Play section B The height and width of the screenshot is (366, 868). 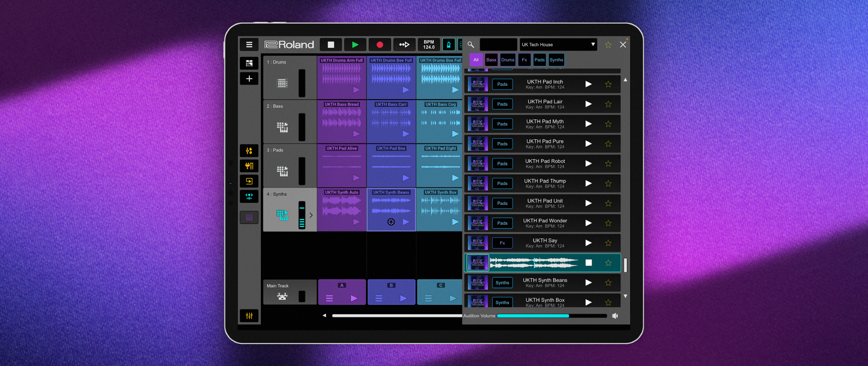pyautogui.click(x=403, y=298)
